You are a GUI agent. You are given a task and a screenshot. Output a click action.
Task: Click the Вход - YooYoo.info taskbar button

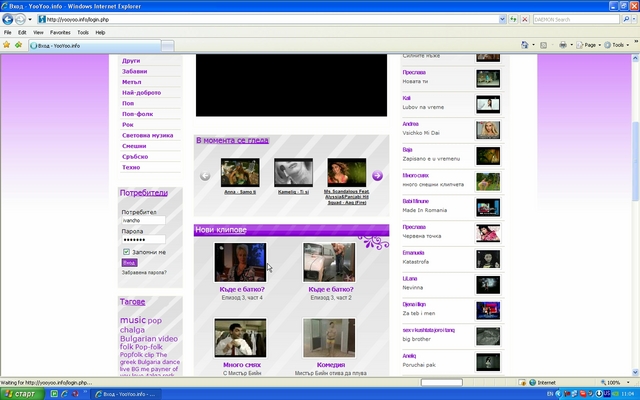click(125, 394)
